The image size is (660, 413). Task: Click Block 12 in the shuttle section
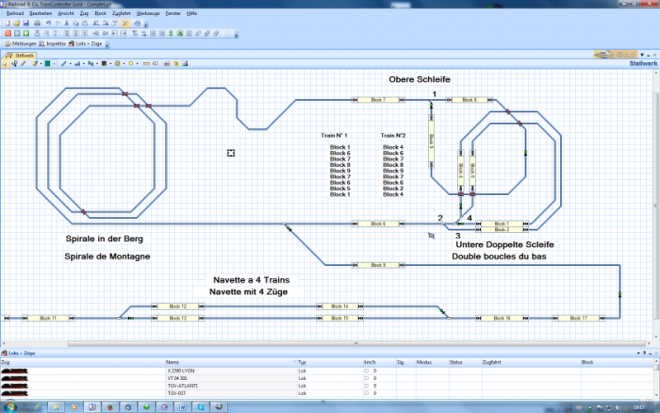point(178,306)
